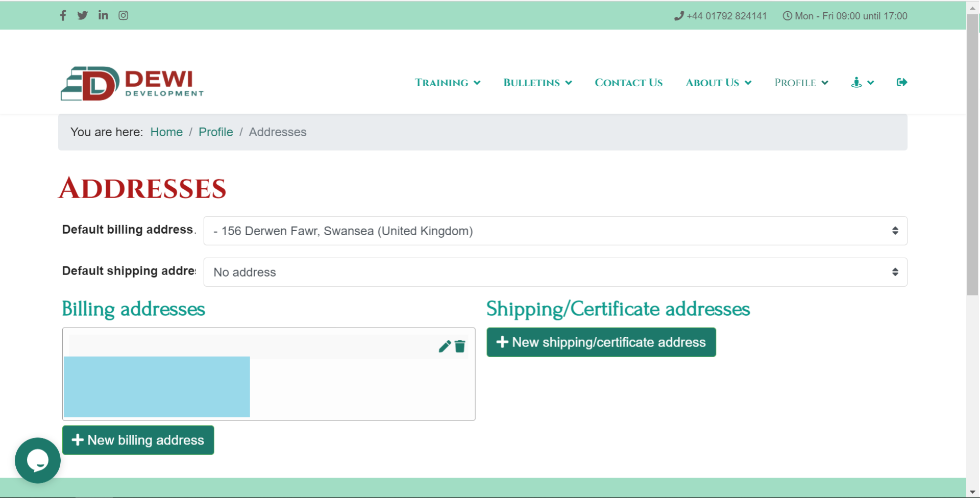
Task: Expand the Bulletins menu
Action: 537,83
